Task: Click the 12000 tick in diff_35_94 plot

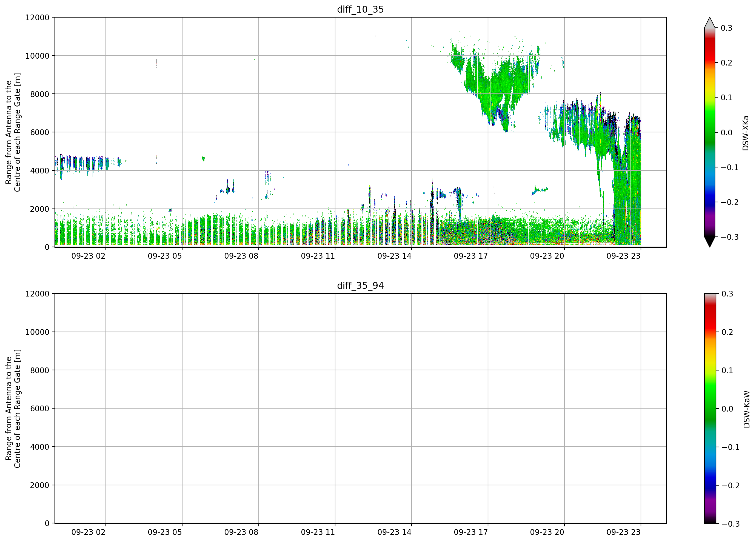Action: tap(37, 294)
